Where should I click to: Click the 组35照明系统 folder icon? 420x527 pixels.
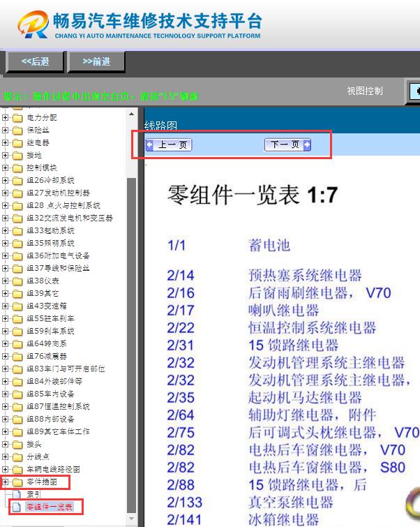pyautogui.click(x=17, y=244)
